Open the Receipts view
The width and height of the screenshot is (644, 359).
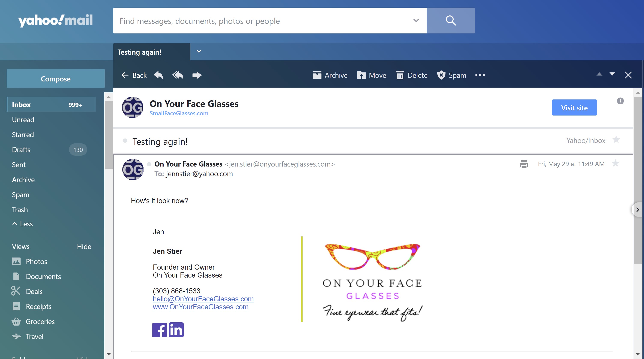(x=31, y=306)
